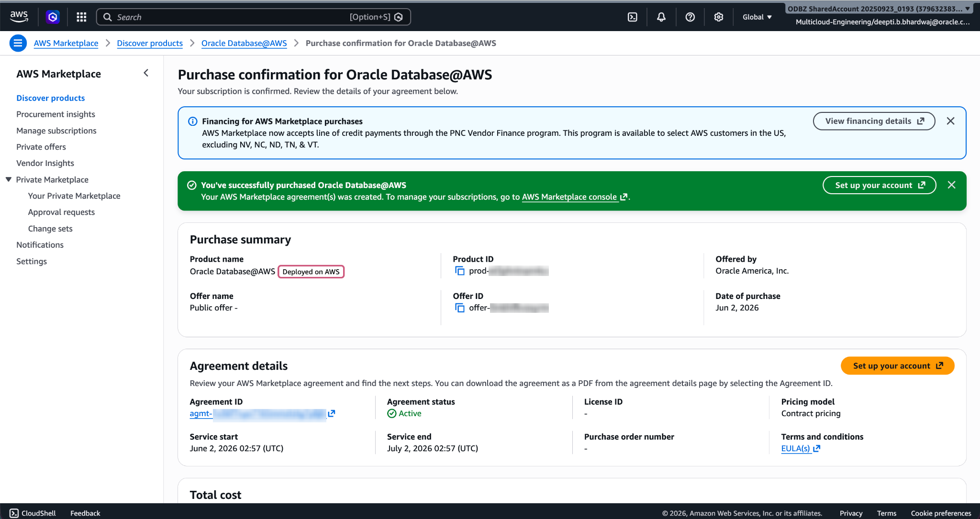Open Vendor Insights
The image size is (980, 519).
pos(45,163)
